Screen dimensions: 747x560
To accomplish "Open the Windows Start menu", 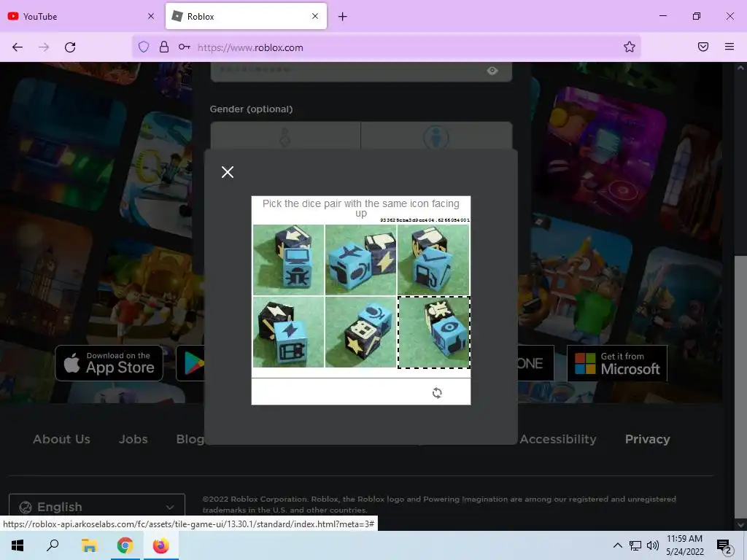I will click(18, 545).
